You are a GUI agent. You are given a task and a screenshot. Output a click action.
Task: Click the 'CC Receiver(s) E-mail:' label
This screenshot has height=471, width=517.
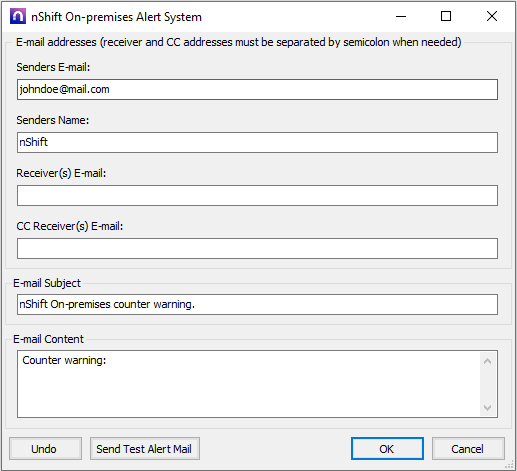point(70,226)
